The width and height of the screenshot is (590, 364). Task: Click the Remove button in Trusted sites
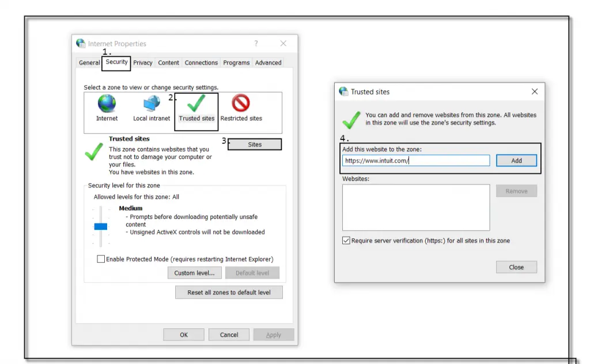click(x=516, y=191)
